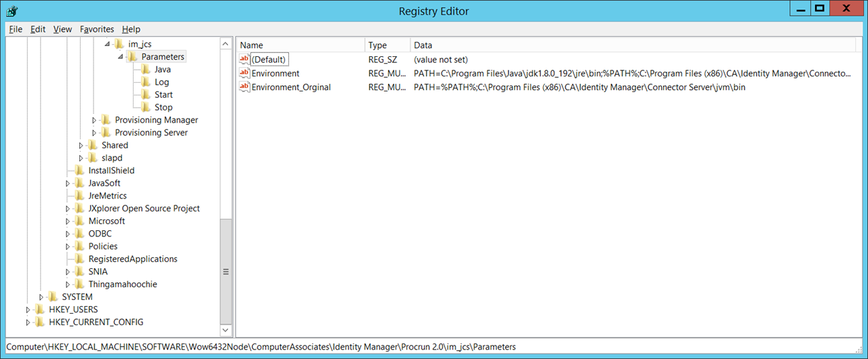Expand the Provisioning Server node

click(x=95, y=133)
